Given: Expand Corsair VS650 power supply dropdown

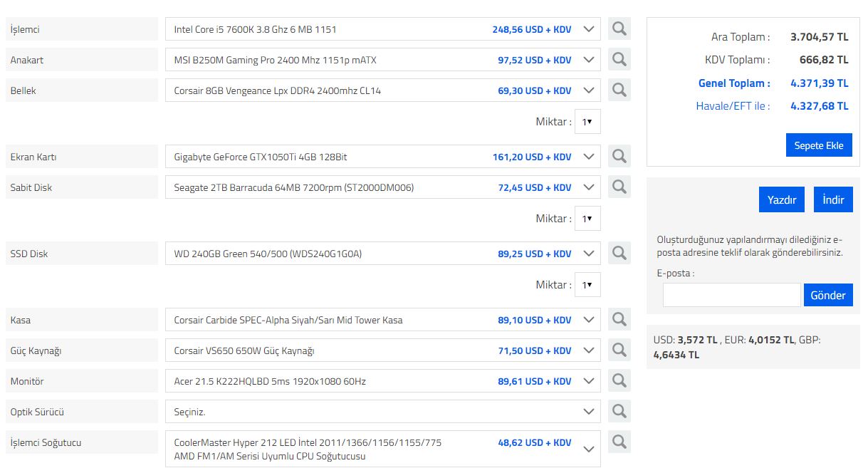Looking at the screenshot, I should pos(383,350).
